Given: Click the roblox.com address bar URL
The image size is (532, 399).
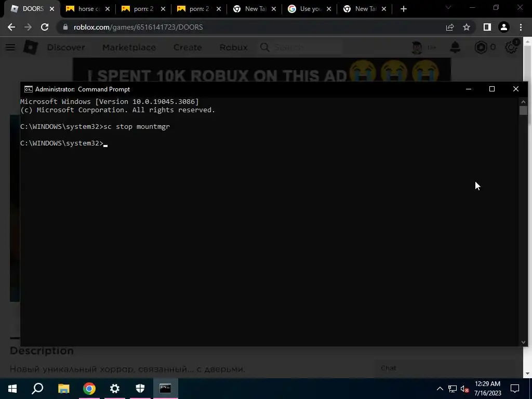Looking at the screenshot, I should click(138, 27).
